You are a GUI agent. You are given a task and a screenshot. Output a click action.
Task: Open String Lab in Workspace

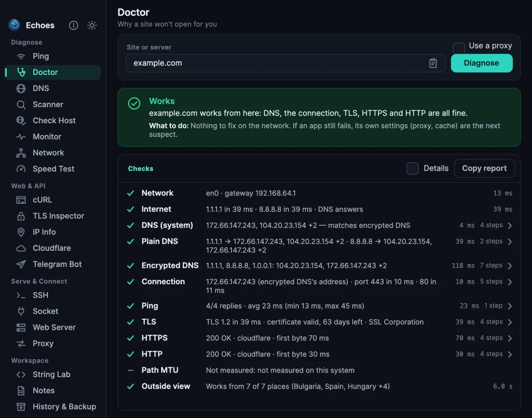point(53,374)
